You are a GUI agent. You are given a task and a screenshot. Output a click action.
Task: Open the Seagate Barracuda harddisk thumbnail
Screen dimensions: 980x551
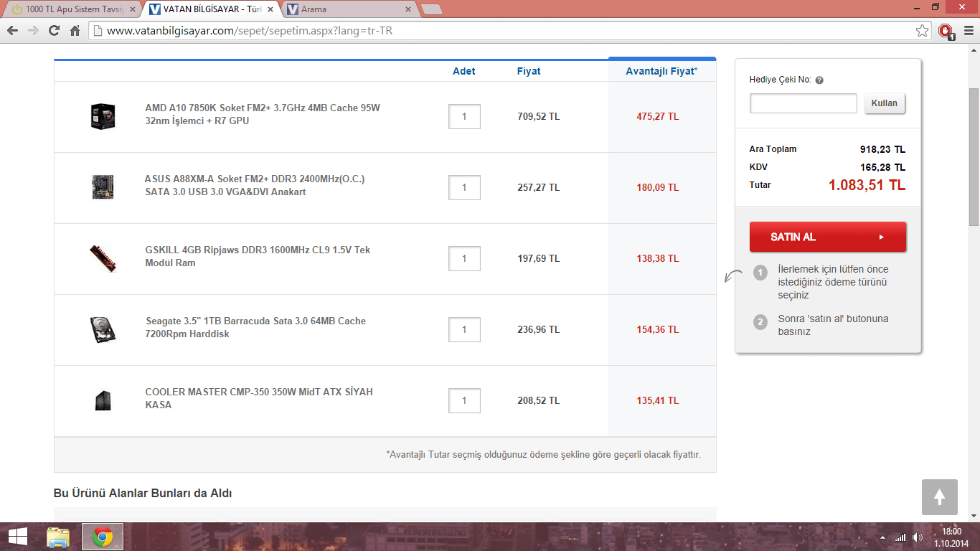[103, 329]
